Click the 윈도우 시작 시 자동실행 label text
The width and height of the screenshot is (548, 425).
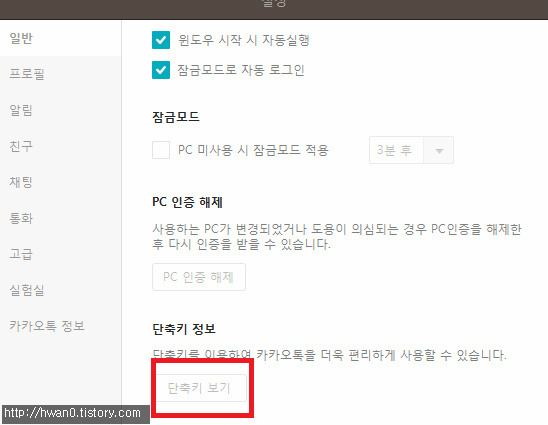click(x=244, y=40)
